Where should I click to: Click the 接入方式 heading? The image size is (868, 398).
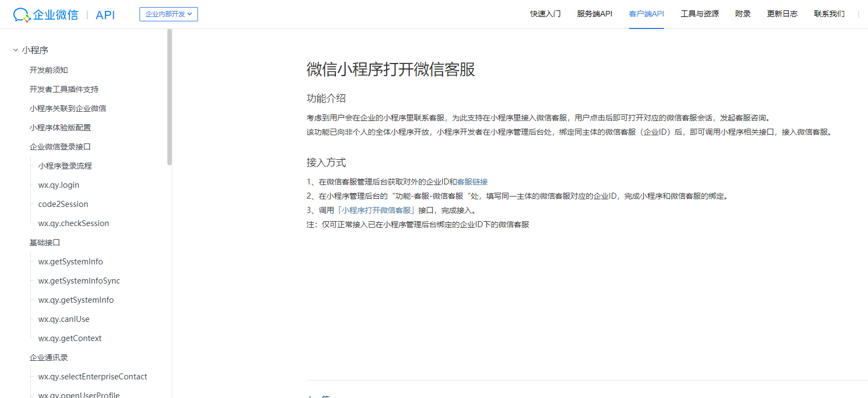pos(326,163)
